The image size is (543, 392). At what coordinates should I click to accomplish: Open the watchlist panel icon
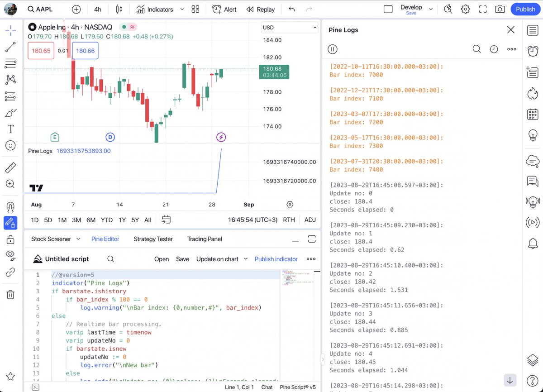(x=533, y=30)
